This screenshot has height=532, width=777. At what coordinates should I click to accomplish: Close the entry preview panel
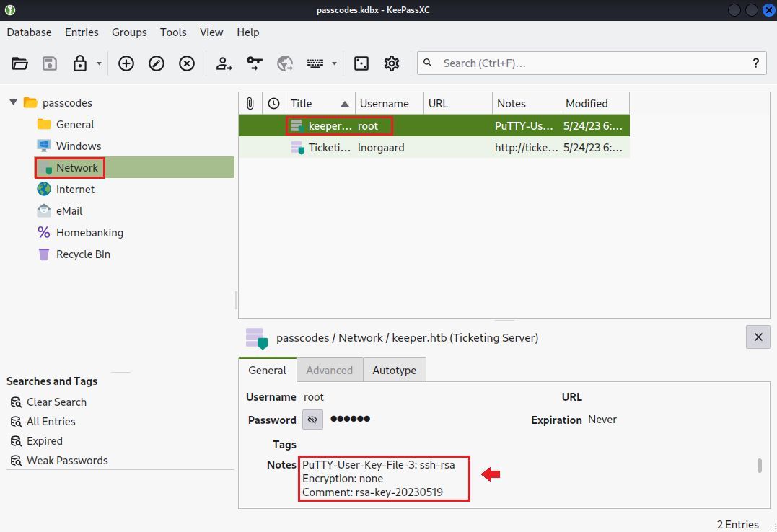coord(758,337)
